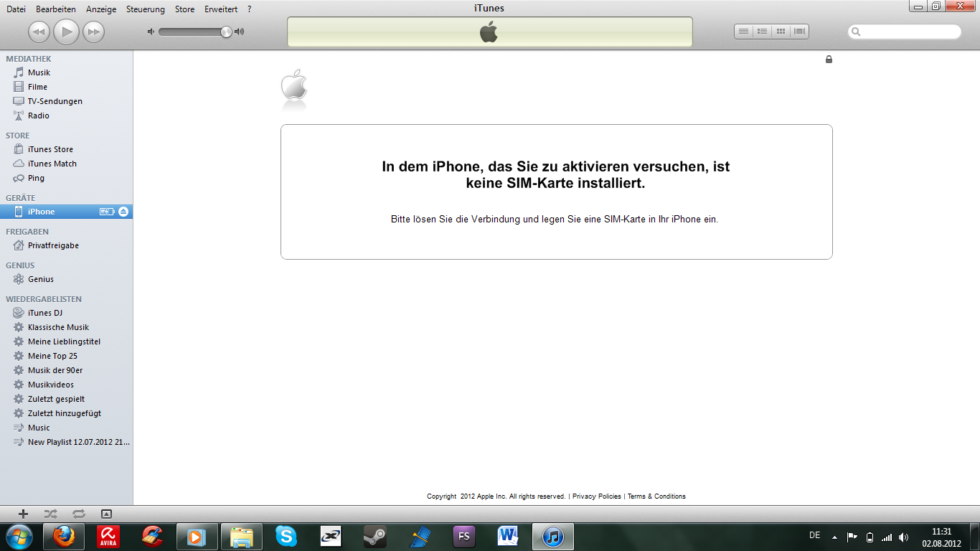Click the mute speaker icon left of volume

coord(151,32)
